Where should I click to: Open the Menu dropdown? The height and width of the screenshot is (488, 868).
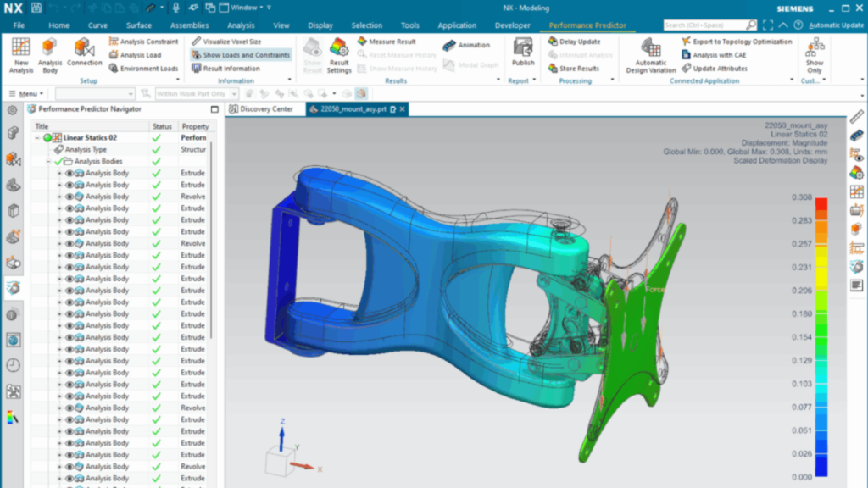click(x=26, y=93)
